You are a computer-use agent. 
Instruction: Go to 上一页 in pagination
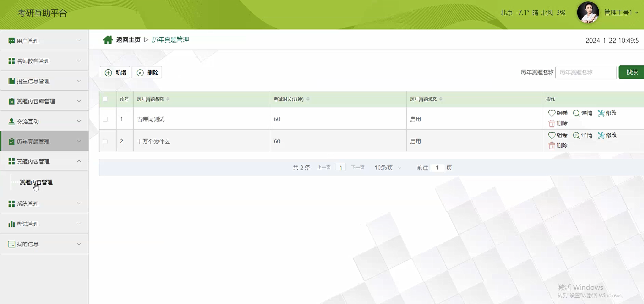click(x=324, y=167)
